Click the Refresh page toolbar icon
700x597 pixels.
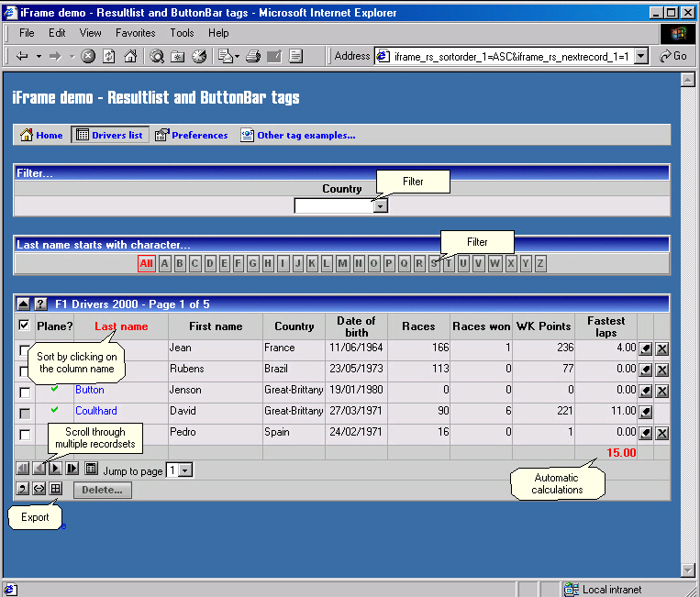(x=109, y=56)
